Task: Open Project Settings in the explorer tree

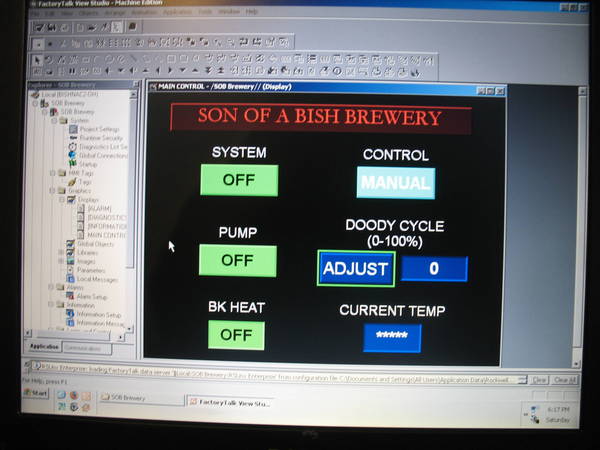Action: pos(99,129)
